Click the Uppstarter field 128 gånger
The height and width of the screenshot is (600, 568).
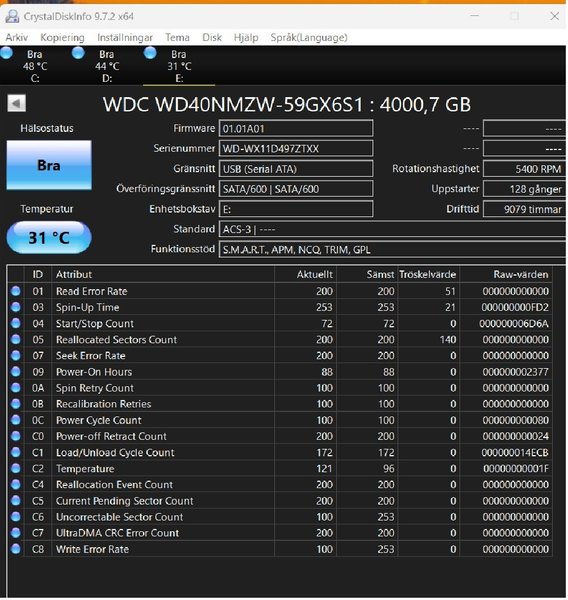tap(524, 189)
